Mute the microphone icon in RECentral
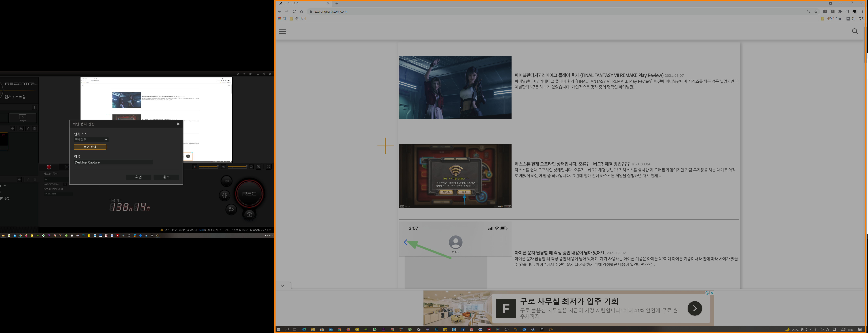This screenshot has width=868, height=333. [195, 167]
